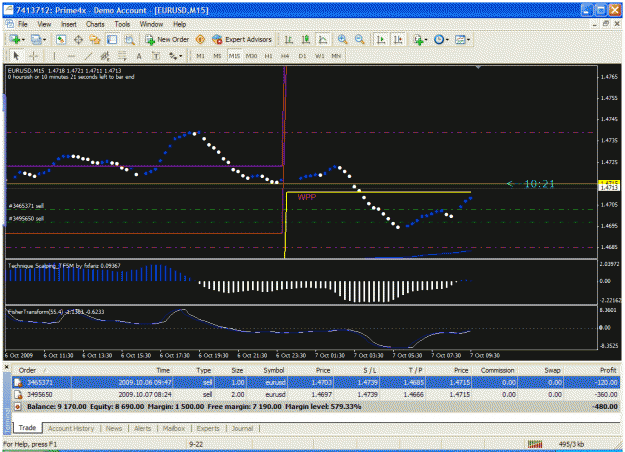Launch MetaEditor with the yellow diamond icon
This screenshot has height=452, width=625.
200,39
